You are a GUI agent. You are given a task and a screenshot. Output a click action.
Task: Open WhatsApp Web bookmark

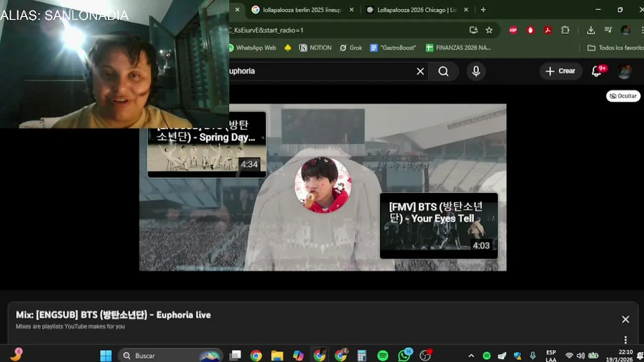click(252, 48)
